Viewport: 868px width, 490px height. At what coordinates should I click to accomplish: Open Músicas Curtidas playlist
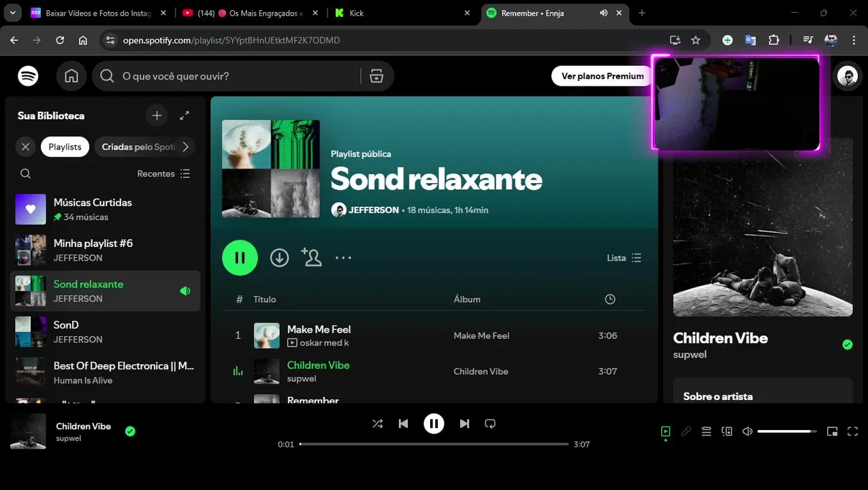pos(106,210)
